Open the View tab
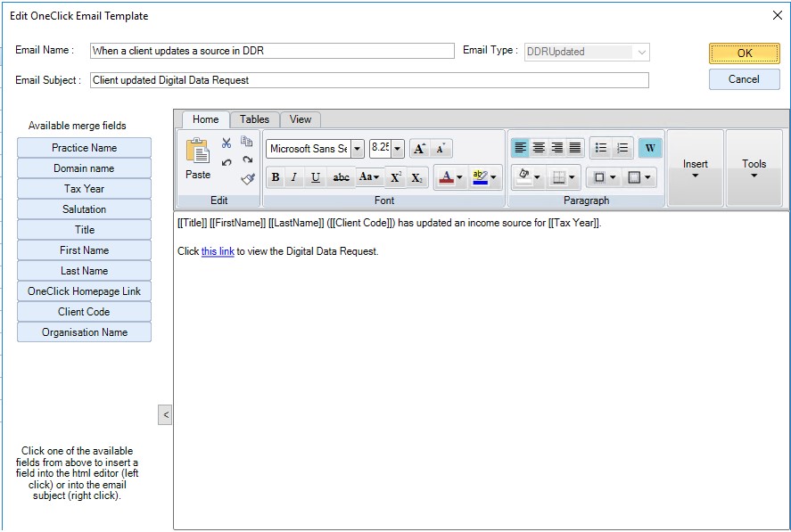This screenshot has width=791, height=532. pyautogui.click(x=301, y=119)
